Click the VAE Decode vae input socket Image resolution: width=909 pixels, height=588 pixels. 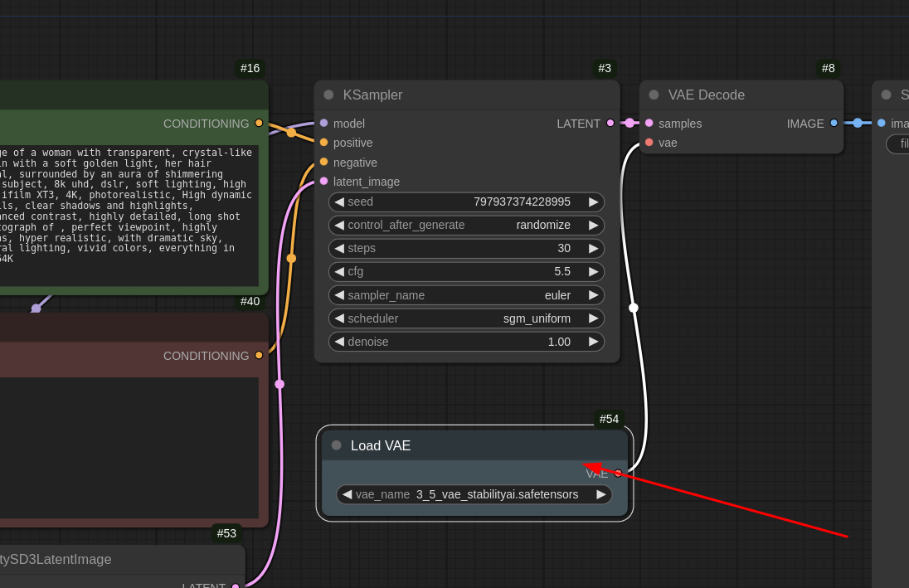coord(649,143)
